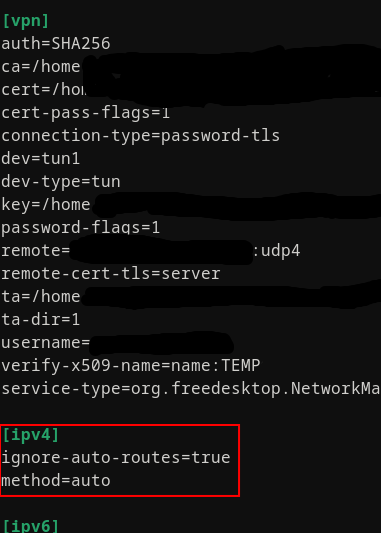Click the [vpn] section header
381x533 pixels.
click(x=25, y=21)
